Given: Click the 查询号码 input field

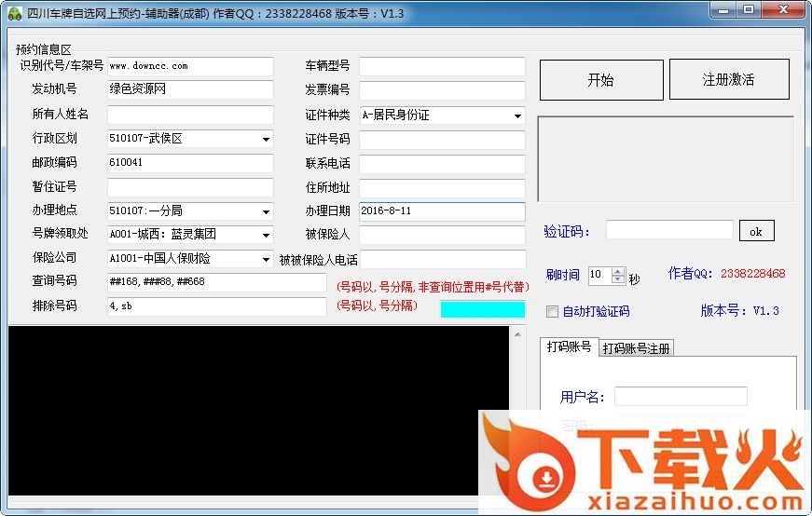Looking at the screenshot, I should pos(217,282).
